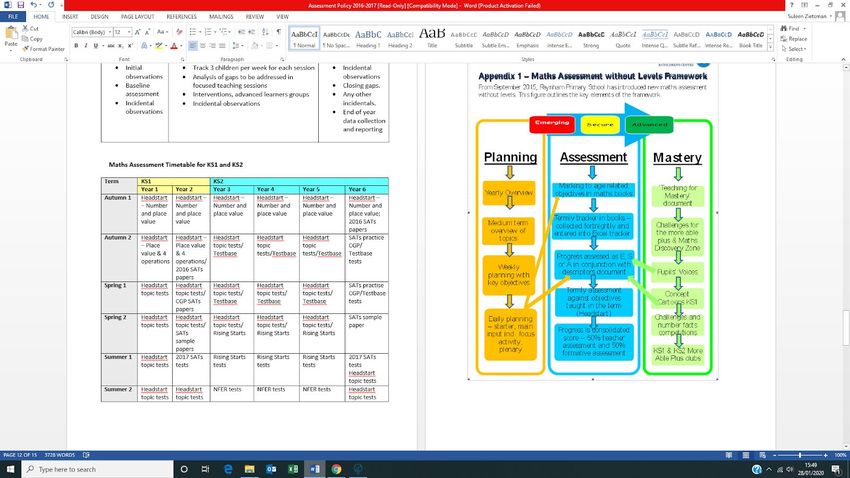The image size is (850, 478).
Task: Switch to the REVIEW tab
Action: (255, 17)
